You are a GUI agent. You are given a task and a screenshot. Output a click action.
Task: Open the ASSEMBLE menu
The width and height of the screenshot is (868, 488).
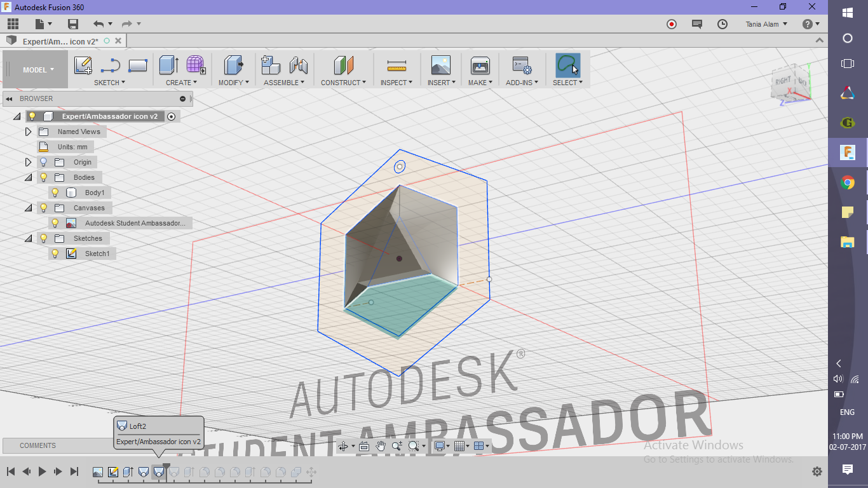(x=284, y=83)
